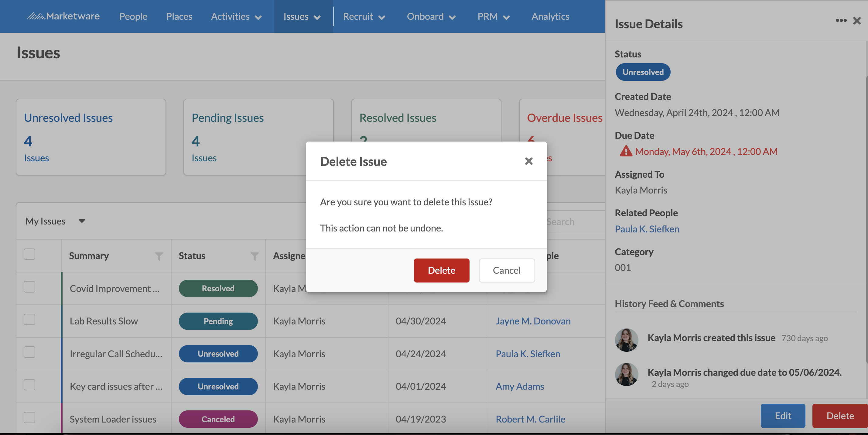Open the Analytics menu item
868x435 pixels.
tap(550, 16)
